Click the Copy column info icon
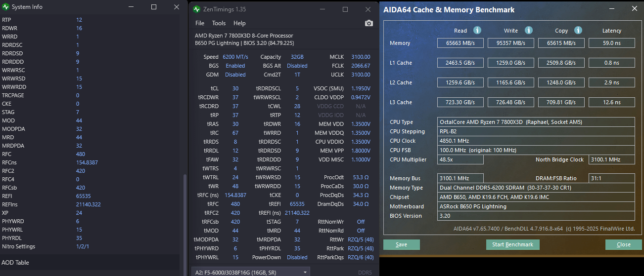The height and width of the screenshot is (276, 644). point(578,30)
